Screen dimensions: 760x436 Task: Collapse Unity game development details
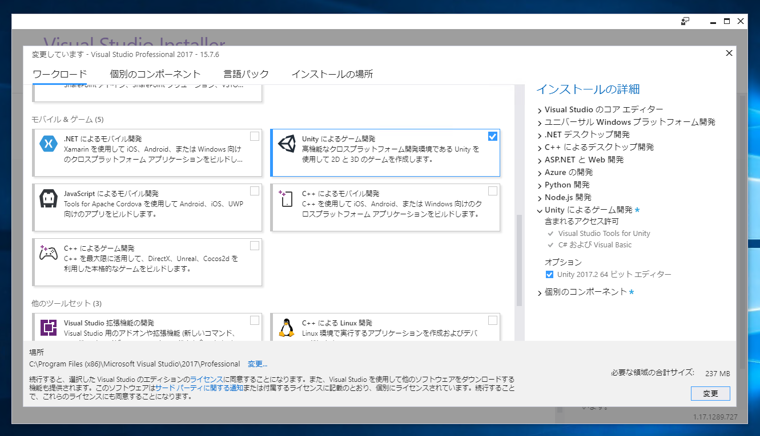[x=539, y=211]
